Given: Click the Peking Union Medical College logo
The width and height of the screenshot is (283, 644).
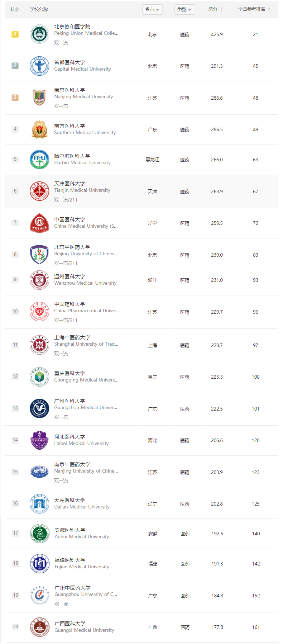Looking at the screenshot, I should (39, 34).
